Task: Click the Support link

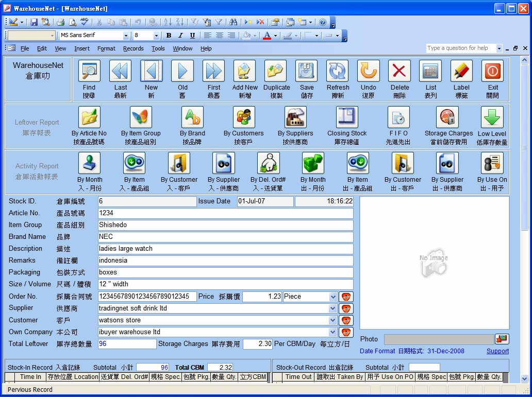Action: 497,351
